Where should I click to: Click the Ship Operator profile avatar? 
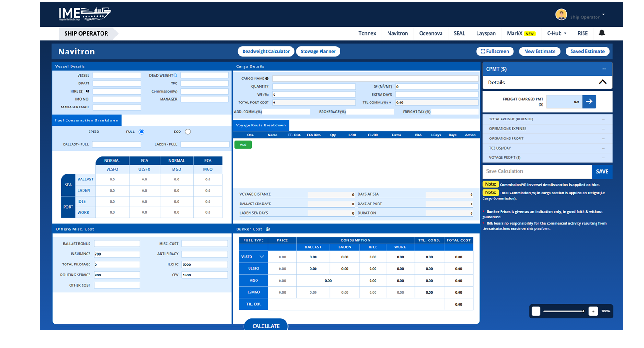(x=561, y=15)
